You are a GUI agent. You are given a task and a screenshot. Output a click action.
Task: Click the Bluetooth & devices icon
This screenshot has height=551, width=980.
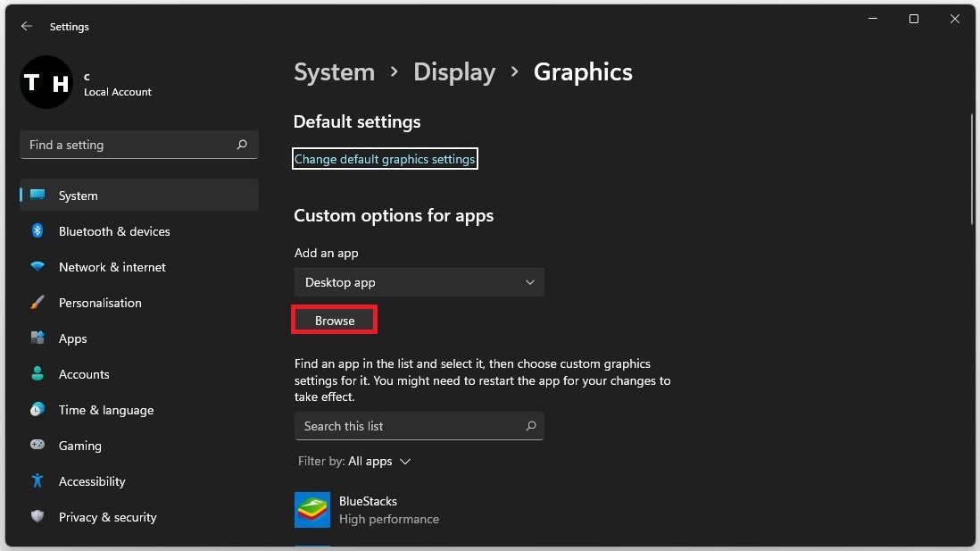pyautogui.click(x=37, y=231)
